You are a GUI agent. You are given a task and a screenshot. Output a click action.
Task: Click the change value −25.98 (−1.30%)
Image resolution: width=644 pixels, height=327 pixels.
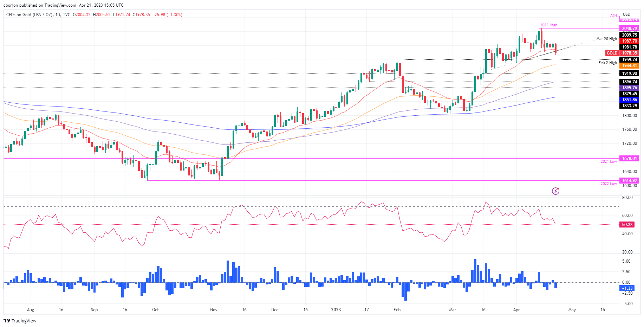tap(167, 15)
